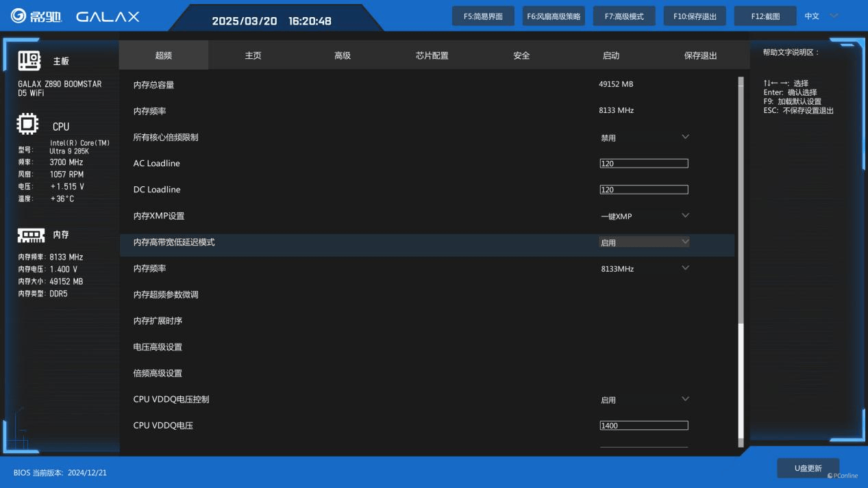Expand the 中文 language dropdown

tap(821, 16)
